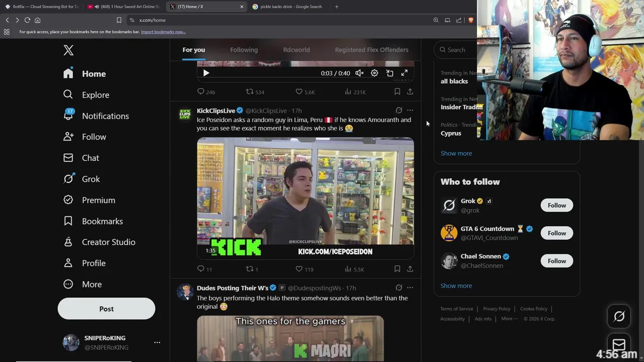Open the Privacy Policy link
This screenshot has width=644, height=362.
497,309
